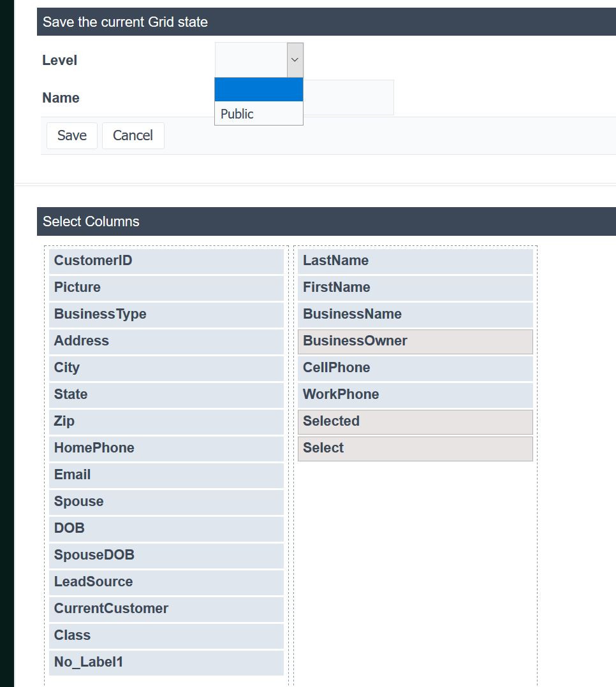616x687 pixels.
Task: Select the Picture column item
Action: (x=166, y=288)
